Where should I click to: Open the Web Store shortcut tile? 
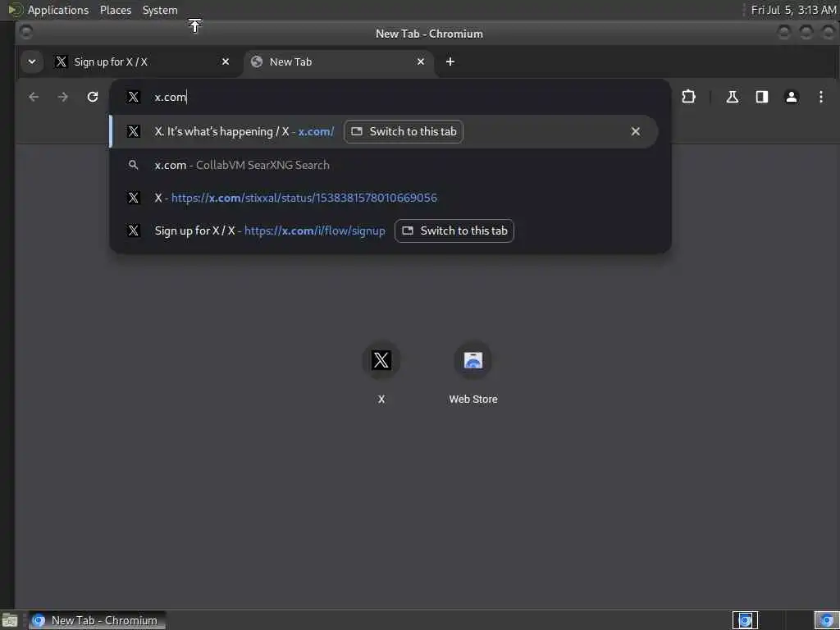pos(473,373)
